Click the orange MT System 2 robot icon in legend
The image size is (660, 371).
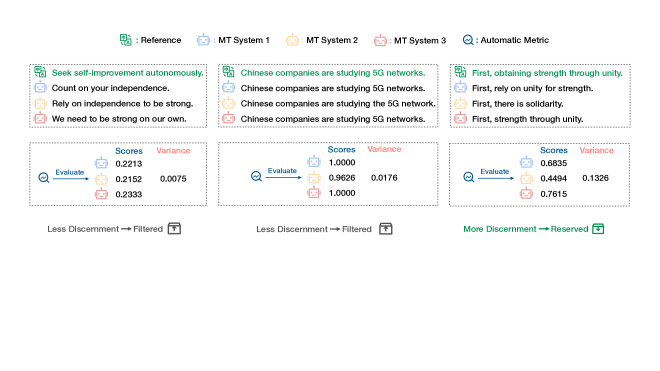coord(292,40)
